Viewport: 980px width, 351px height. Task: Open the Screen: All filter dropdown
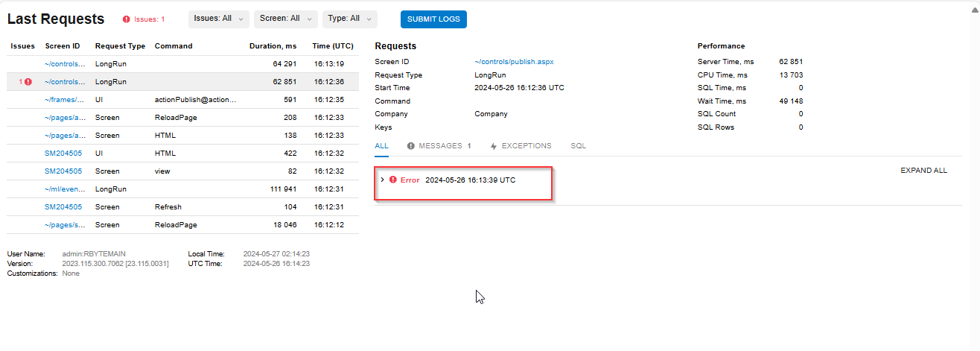click(x=285, y=19)
